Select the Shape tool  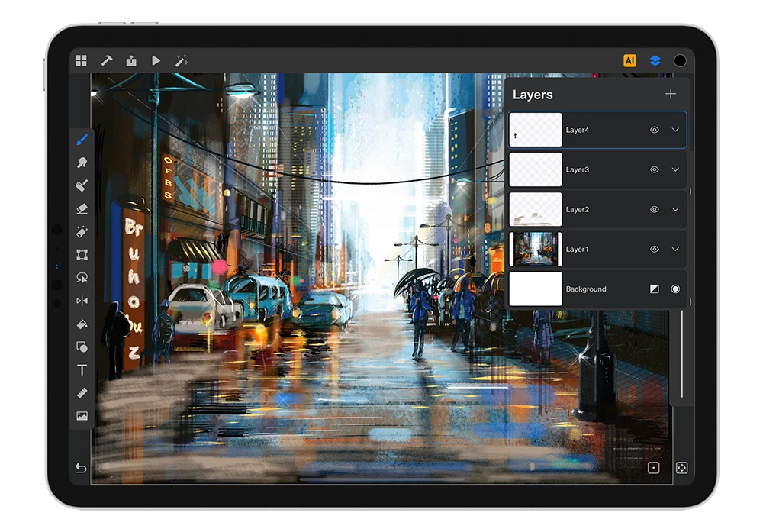click(82, 347)
